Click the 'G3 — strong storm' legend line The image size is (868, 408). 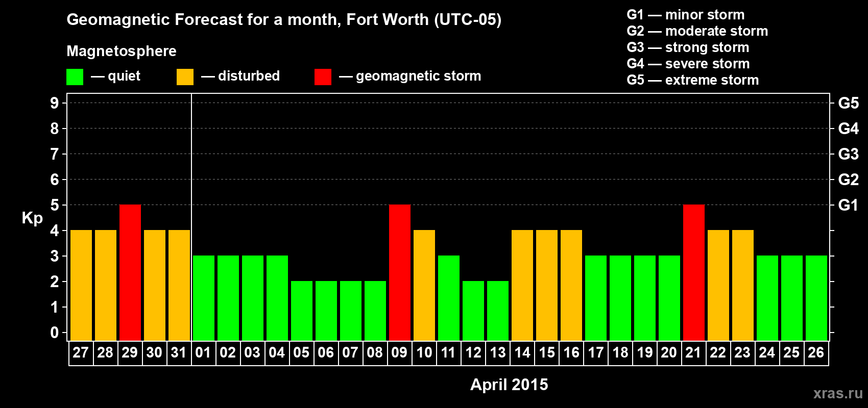click(688, 47)
